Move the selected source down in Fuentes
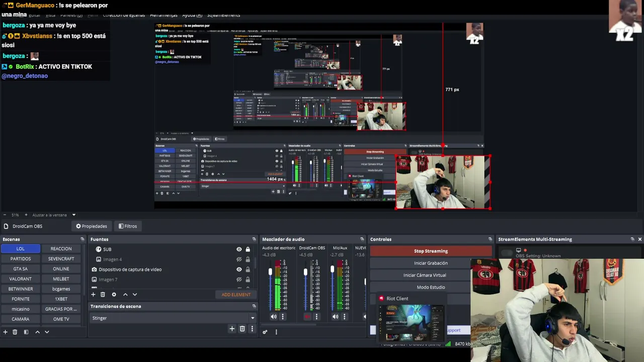Screen dimensions: 644x362 [x=135, y=295]
